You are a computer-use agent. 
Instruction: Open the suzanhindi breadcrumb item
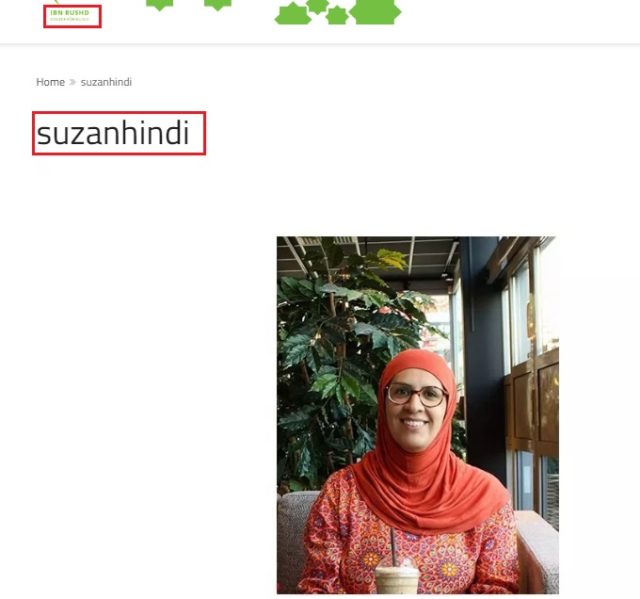click(x=106, y=82)
